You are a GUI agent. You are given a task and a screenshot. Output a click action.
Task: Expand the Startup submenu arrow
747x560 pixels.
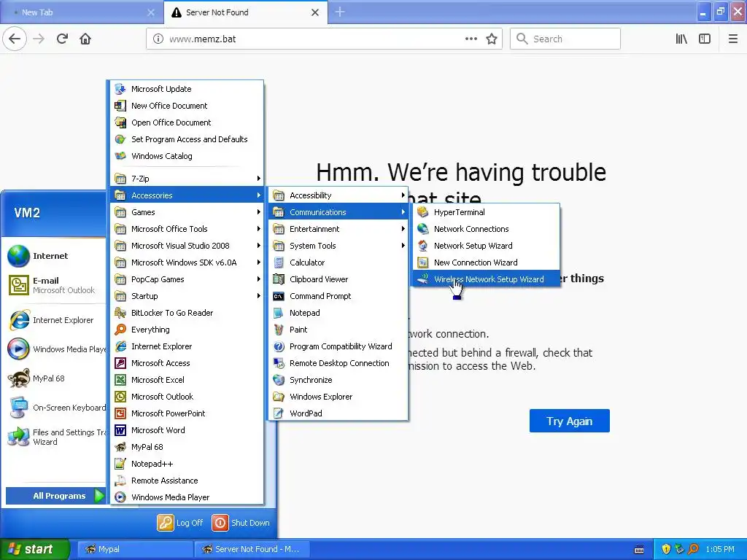coord(259,296)
